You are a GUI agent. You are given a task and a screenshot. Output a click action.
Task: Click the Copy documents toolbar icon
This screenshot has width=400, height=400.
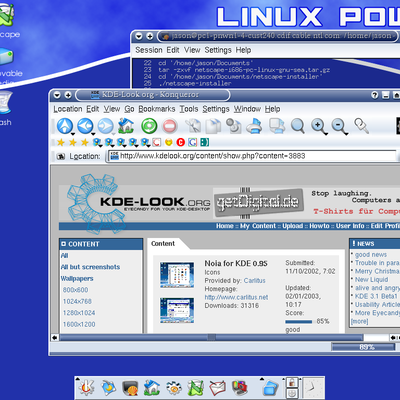pos(213,126)
